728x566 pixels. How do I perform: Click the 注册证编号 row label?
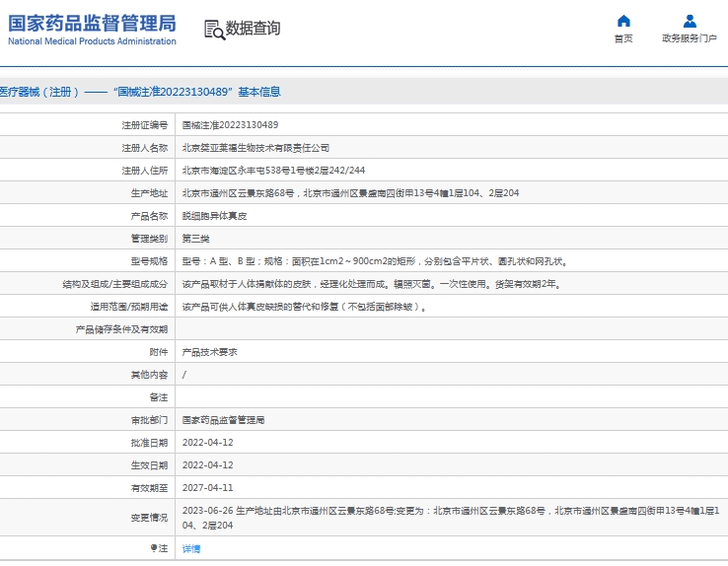144,125
